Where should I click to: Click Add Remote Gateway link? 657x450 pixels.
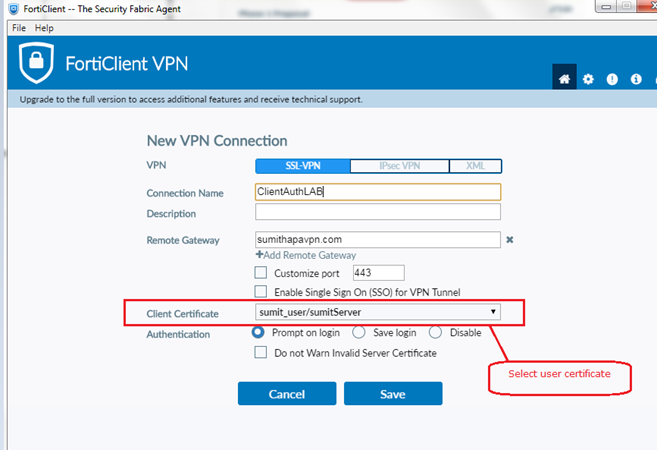(x=306, y=255)
